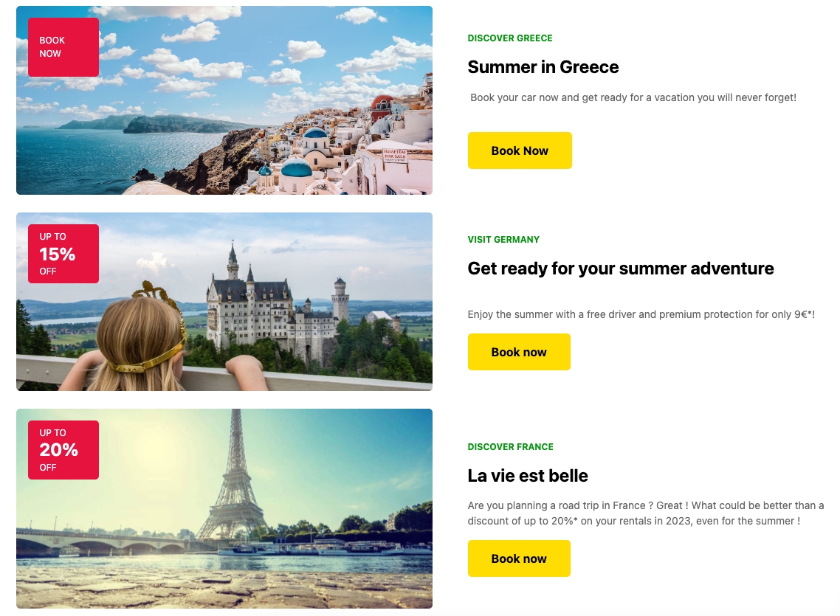
Task: Click the Summer in Greece heading
Action: point(543,67)
